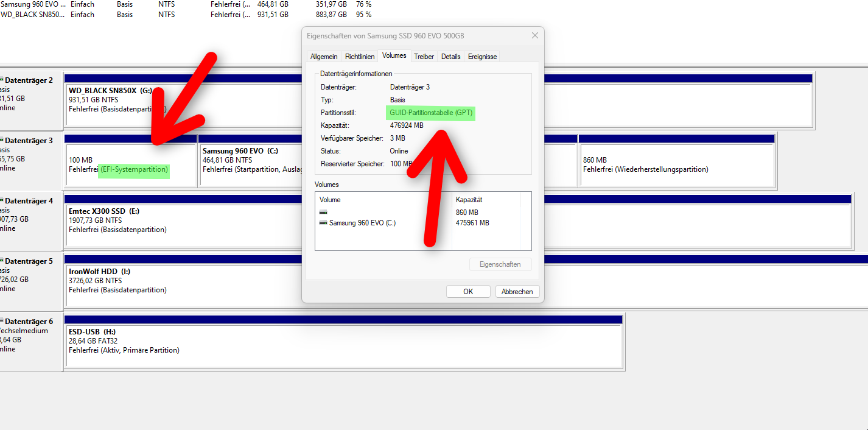Click the Kapazität column header
The width and height of the screenshot is (868, 430).
[x=486, y=200]
